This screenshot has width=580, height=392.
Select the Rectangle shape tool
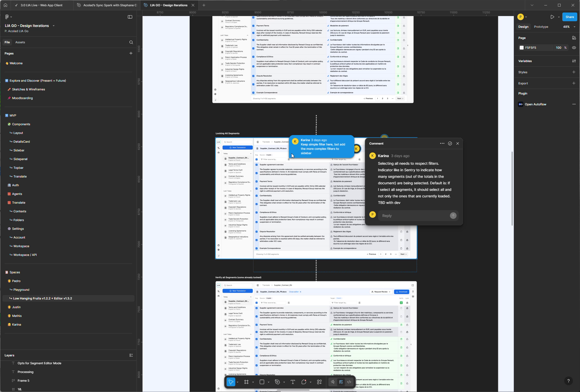pos(262,382)
